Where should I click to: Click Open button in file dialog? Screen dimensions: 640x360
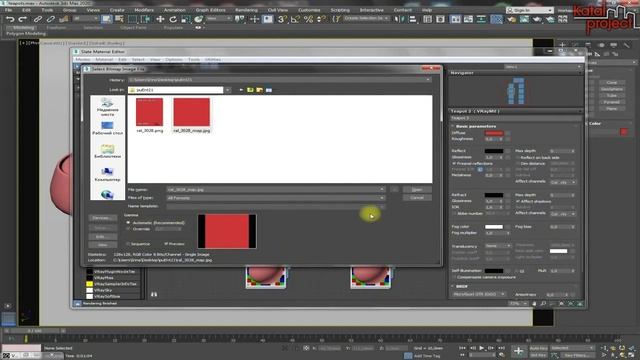[417, 189]
